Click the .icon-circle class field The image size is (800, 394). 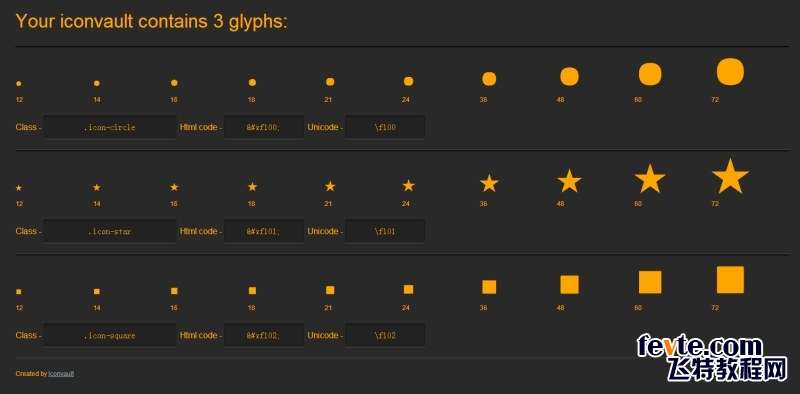(x=110, y=127)
